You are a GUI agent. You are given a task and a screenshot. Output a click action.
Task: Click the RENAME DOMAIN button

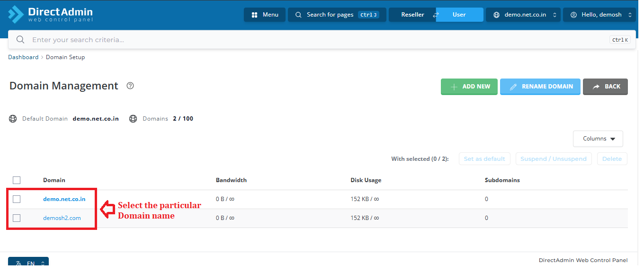(540, 87)
